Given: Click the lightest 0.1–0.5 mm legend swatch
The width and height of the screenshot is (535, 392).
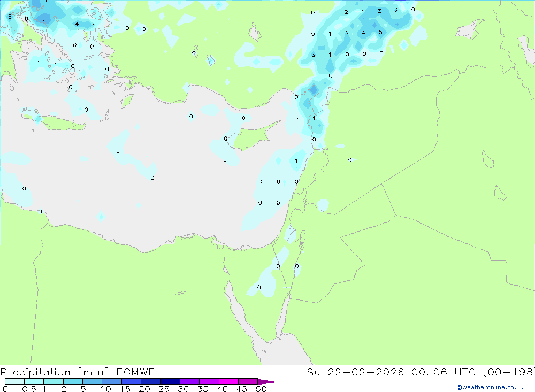Looking at the screenshot, I should tap(14, 381).
